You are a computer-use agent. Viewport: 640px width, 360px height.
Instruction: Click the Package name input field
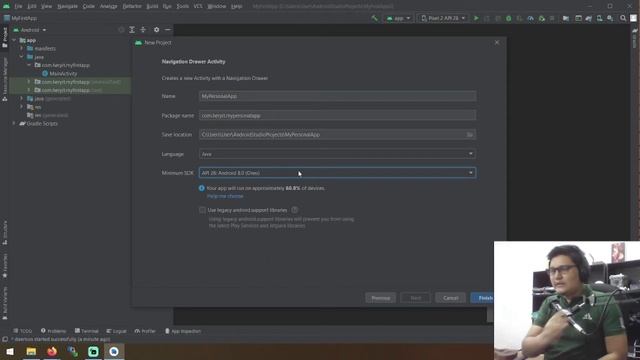[337, 116]
